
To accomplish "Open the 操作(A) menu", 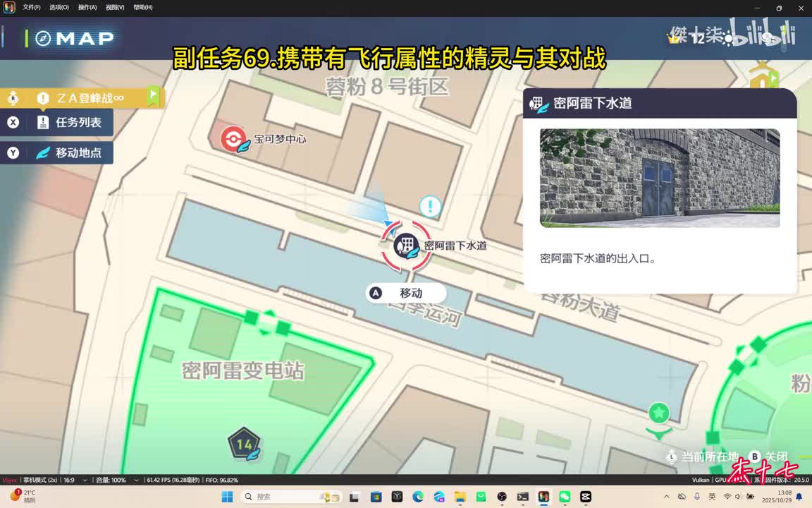I will [x=87, y=7].
